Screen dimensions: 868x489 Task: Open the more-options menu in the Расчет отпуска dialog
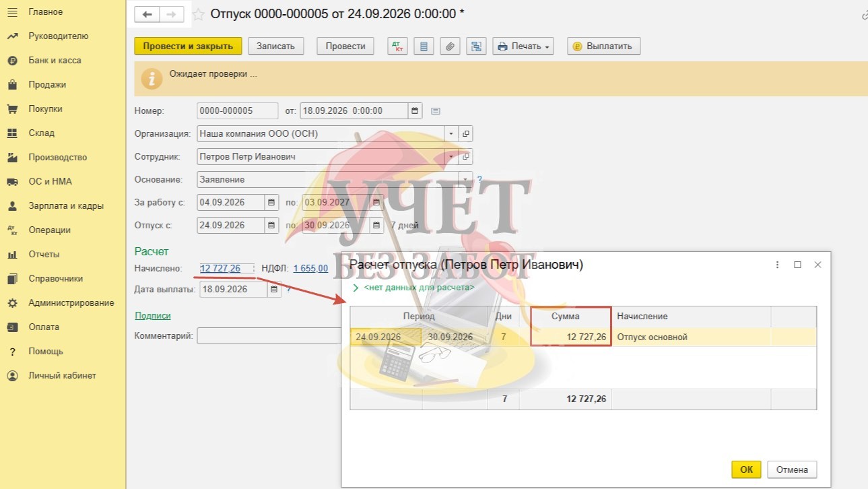[778, 265]
